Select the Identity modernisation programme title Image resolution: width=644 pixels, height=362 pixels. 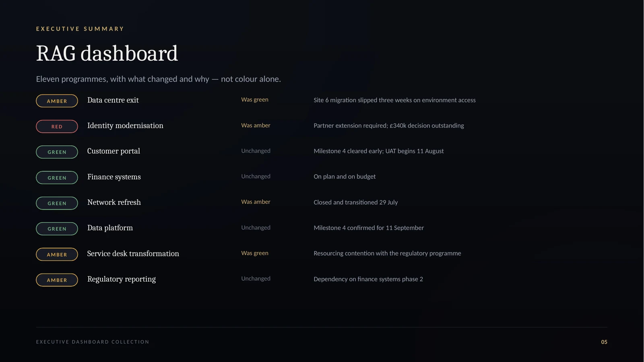pos(125,125)
